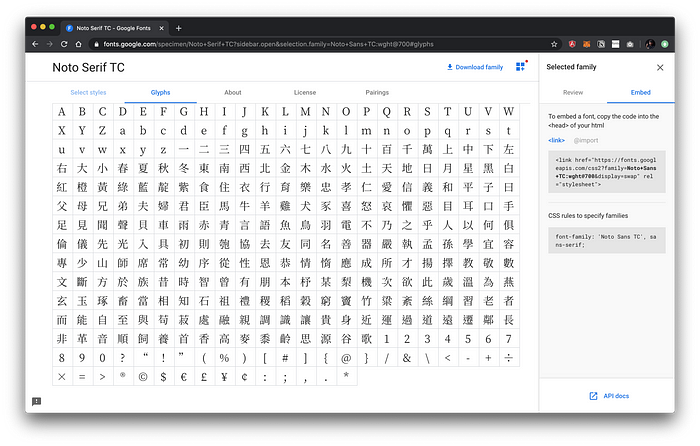The width and height of the screenshot is (700, 446).
Task: Click the digit 1 glyph cell
Action: [x=387, y=339]
